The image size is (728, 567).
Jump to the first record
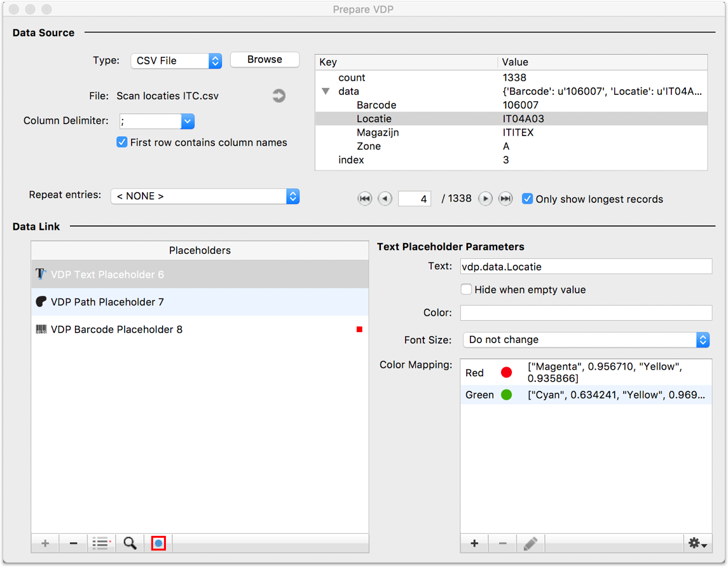coord(365,199)
